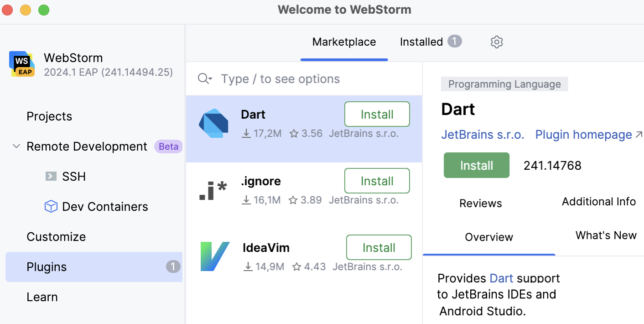Viewport: 644px width, 324px height.
Task: Click the Beta badge next to Remote Development
Action: (168, 146)
